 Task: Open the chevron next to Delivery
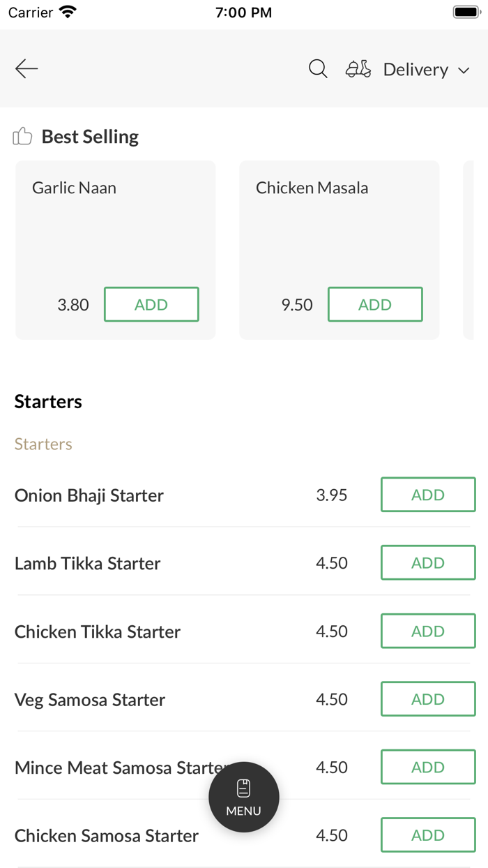464,70
